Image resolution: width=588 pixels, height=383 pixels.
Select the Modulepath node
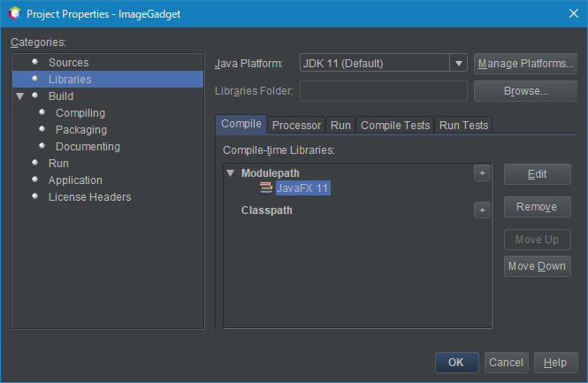pyautogui.click(x=271, y=173)
